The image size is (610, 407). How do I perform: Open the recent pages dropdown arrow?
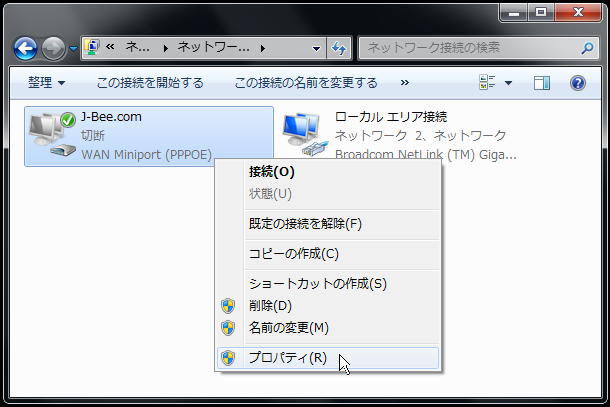(x=74, y=49)
